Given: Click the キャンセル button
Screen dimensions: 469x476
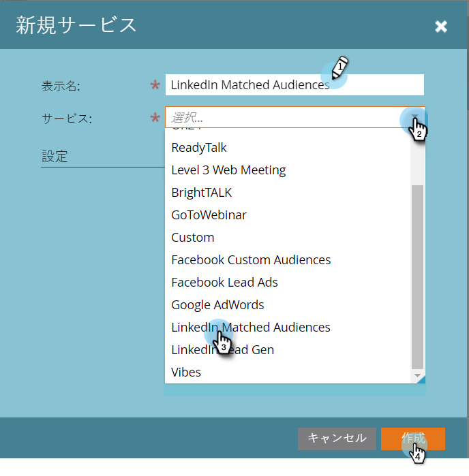Looking at the screenshot, I should (x=337, y=439).
